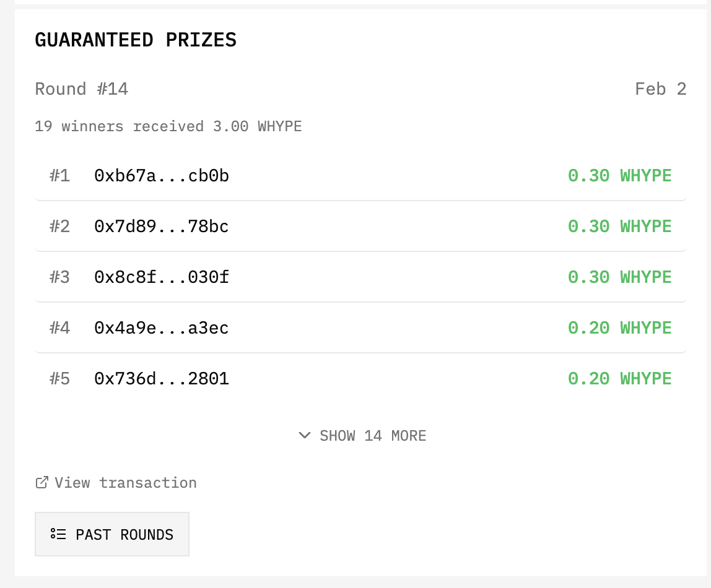Click the list icon on Past Rounds button
This screenshot has width=711, height=588.
pos(58,534)
